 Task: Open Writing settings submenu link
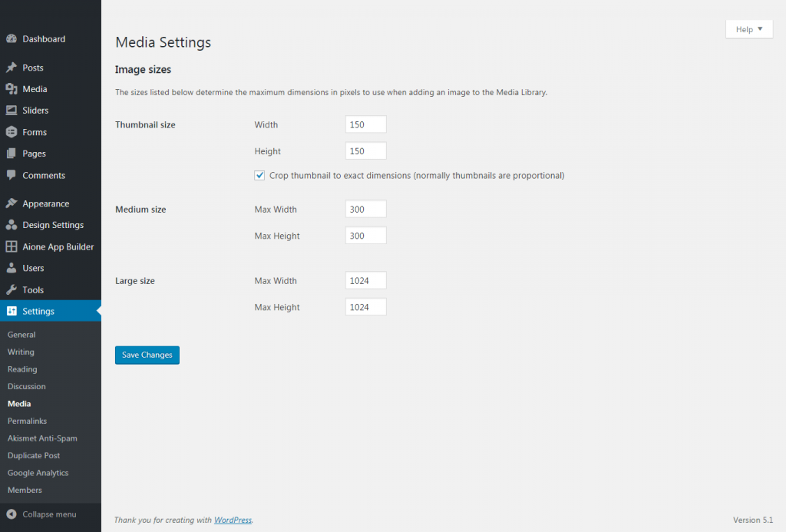[21, 352]
